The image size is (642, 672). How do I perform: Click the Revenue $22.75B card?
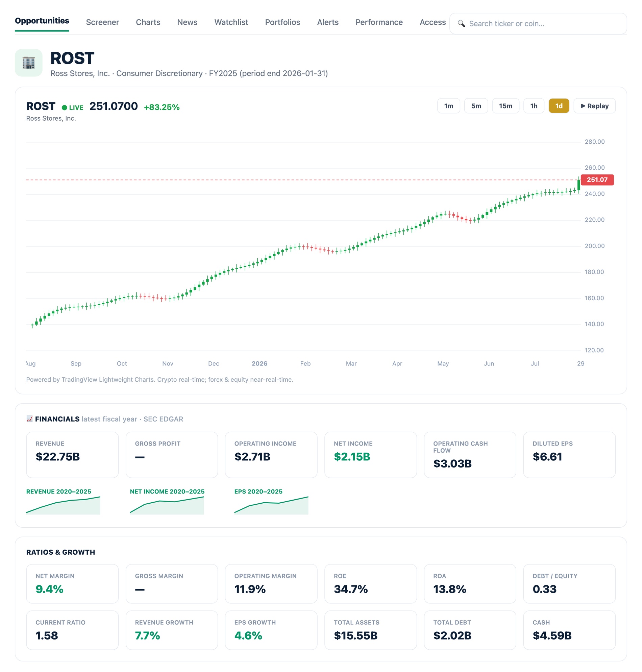point(72,455)
